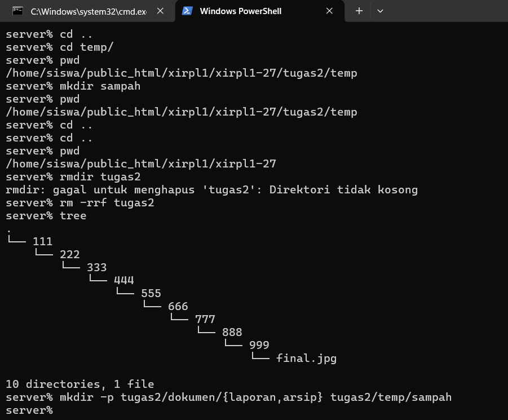The width and height of the screenshot is (508, 420).
Task: Click the cmd.exe tab icon
Action: [x=17, y=11]
